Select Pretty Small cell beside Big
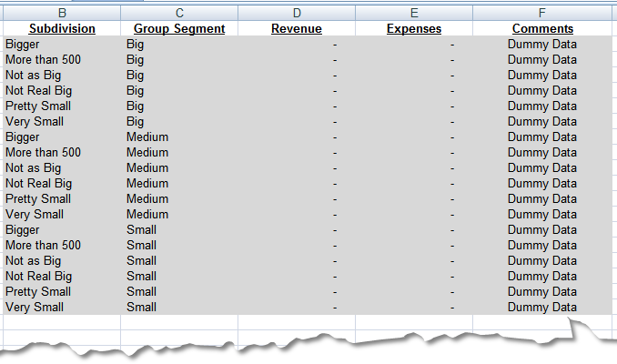The width and height of the screenshot is (617, 364). pos(62,106)
